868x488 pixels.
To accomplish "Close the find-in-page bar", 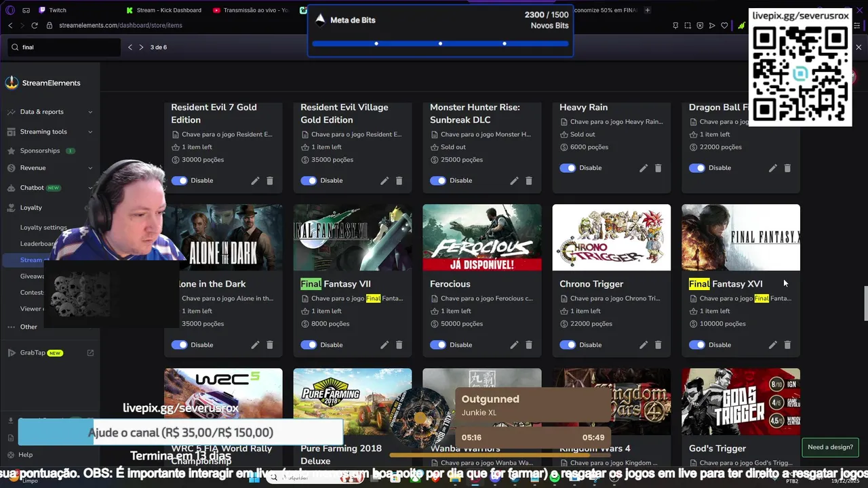I will (859, 47).
